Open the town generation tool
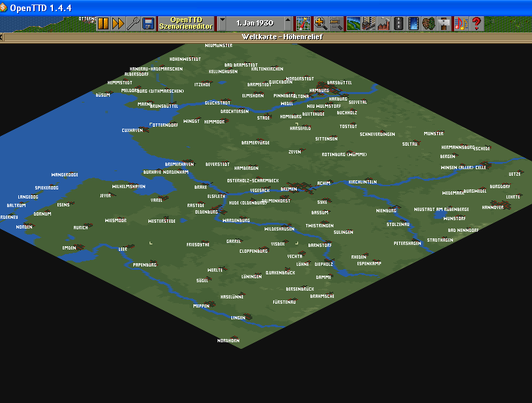 tap(369, 24)
